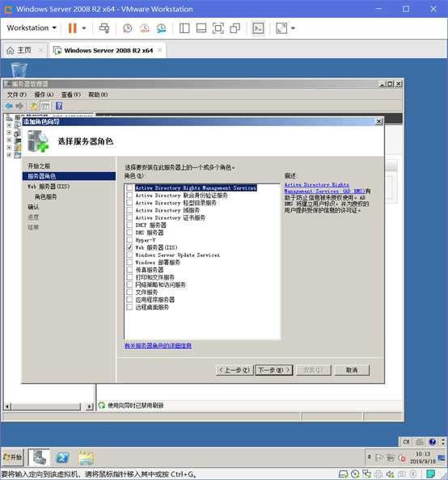
Task: Check Windows Server Update Services role
Action: (129, 255)
